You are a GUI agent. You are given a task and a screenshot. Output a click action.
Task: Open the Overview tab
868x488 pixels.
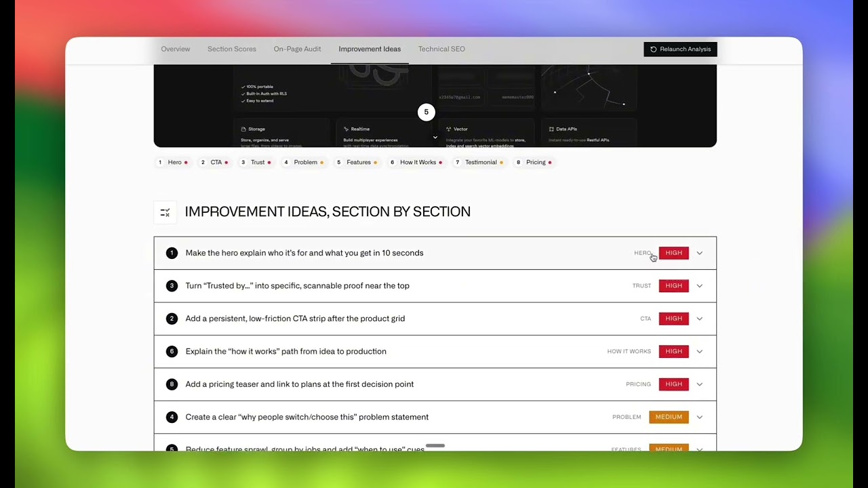[176, 49]
